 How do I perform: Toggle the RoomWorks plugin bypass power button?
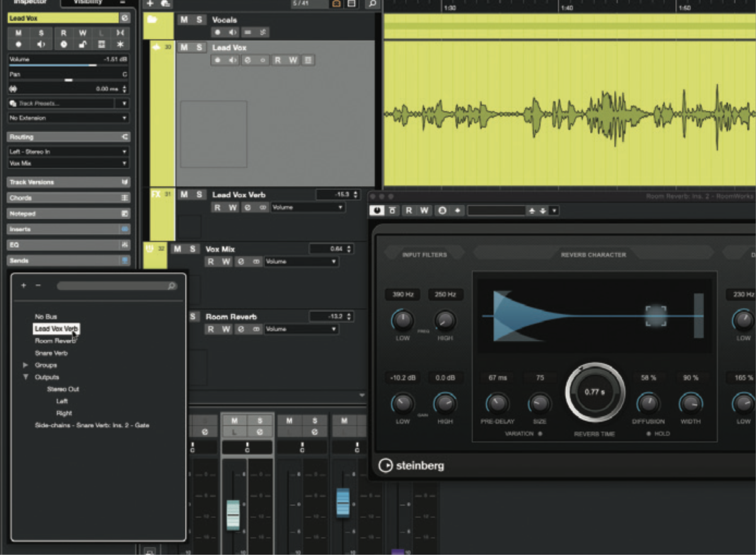click(x=377, y=210)
